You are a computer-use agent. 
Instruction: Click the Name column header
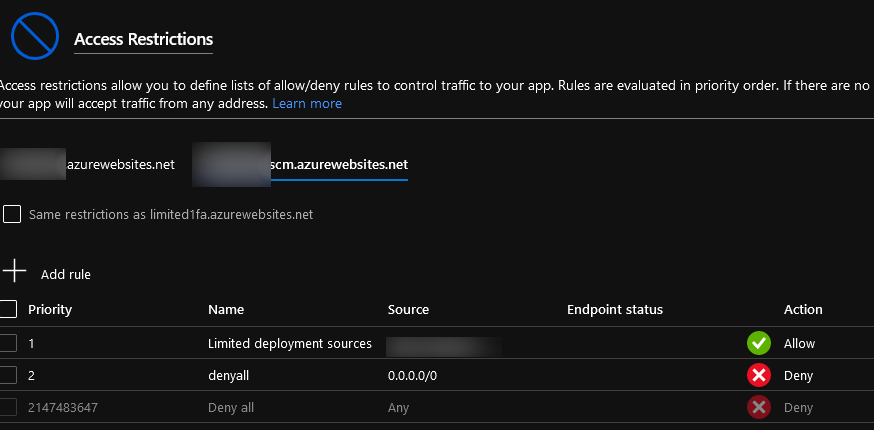pos(226,309)
